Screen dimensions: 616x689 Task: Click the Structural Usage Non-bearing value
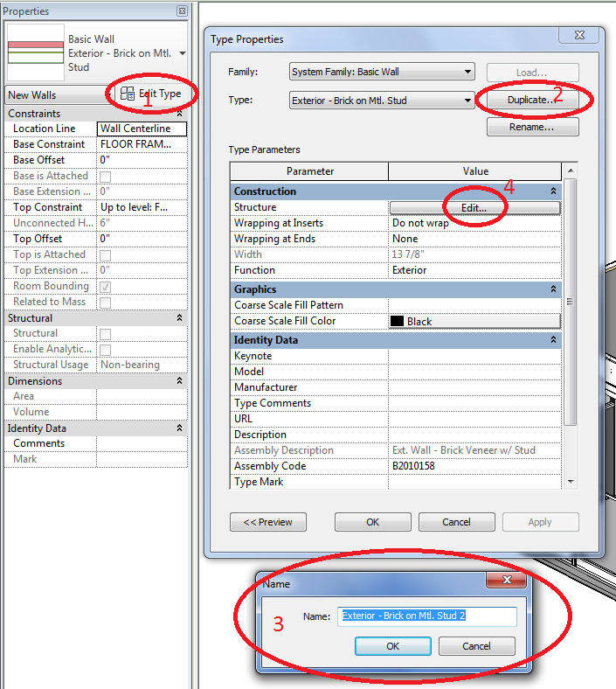[142, 365]
